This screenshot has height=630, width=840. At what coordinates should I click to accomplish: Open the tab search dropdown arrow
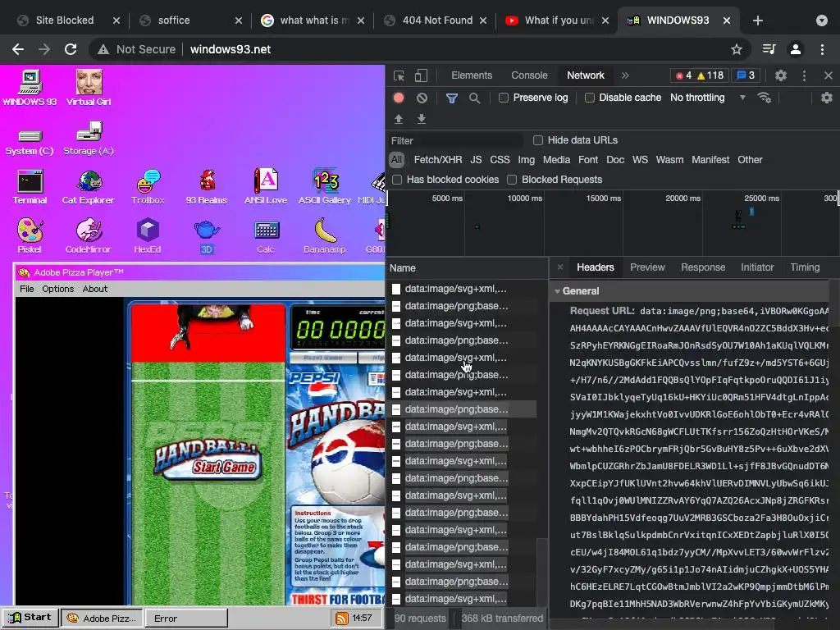pos(822,21)
